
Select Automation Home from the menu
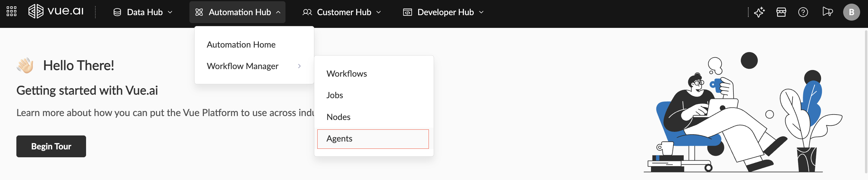[x=241, y=45]
